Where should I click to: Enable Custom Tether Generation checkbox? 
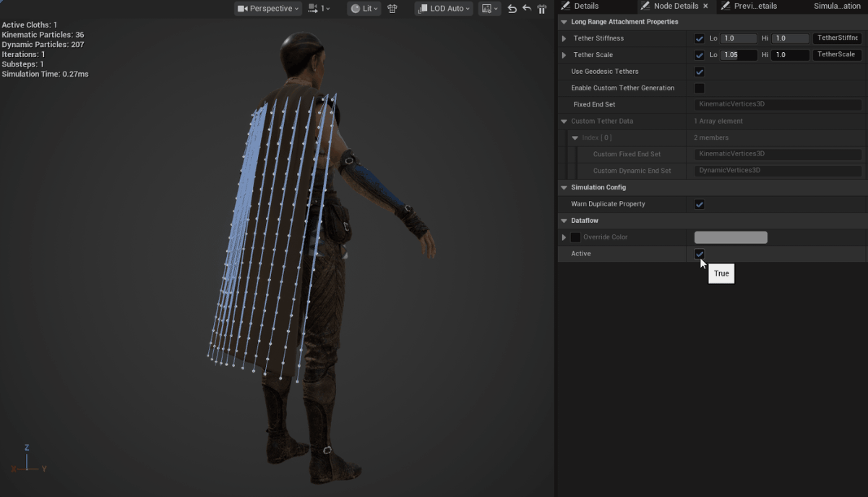(699, 88)
